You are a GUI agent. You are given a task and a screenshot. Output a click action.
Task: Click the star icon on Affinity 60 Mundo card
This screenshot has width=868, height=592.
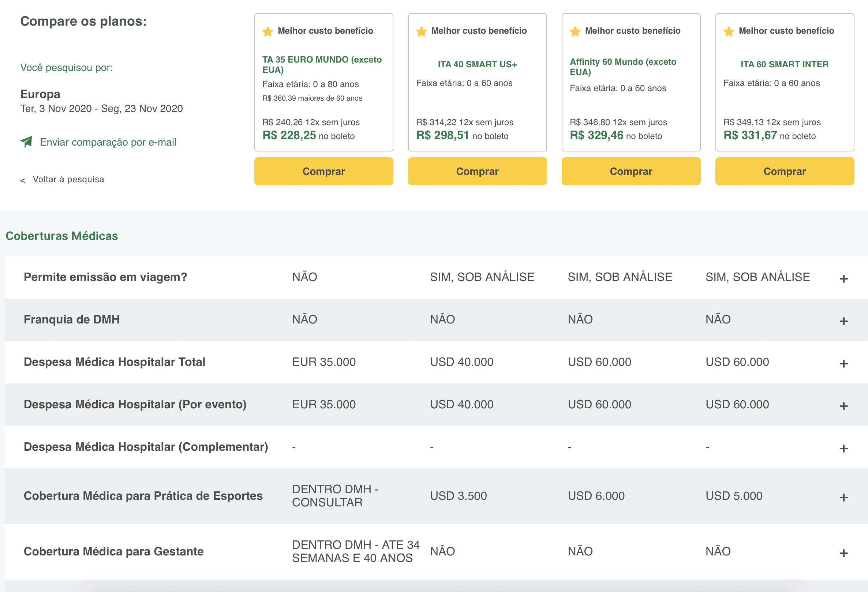(575, 31)
